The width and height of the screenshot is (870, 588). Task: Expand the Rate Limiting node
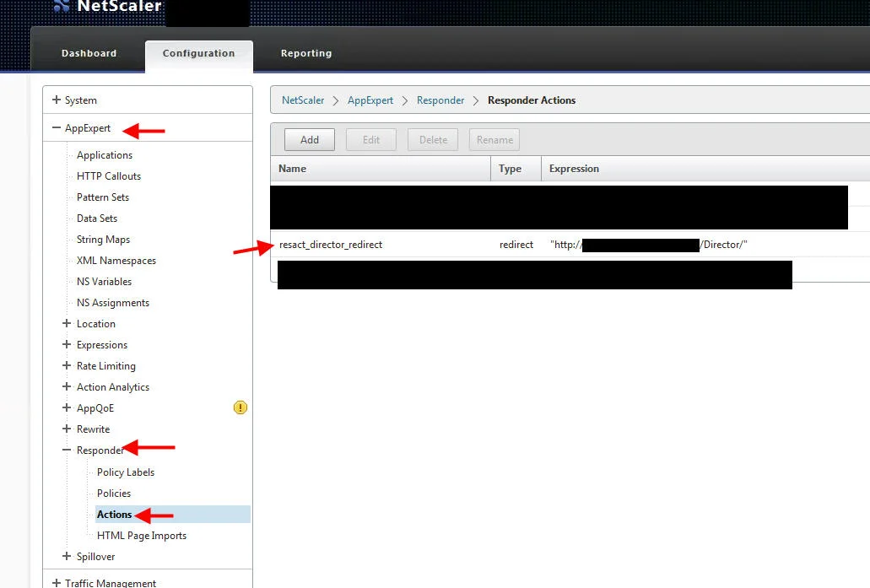point(67,365)
